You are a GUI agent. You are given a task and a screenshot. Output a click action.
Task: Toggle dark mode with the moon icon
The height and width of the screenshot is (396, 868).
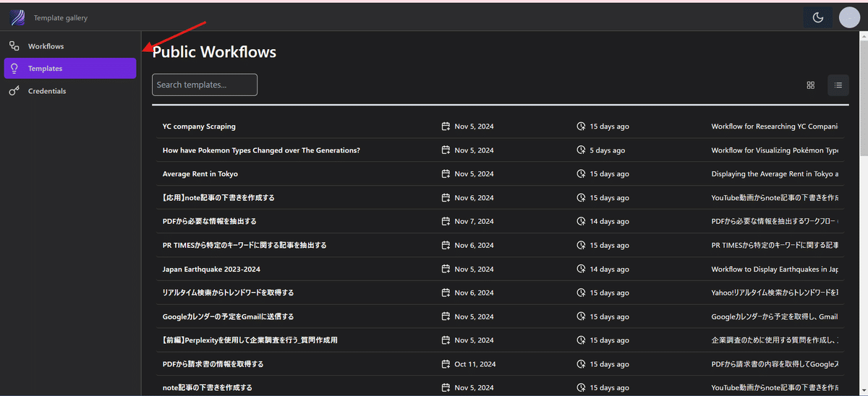tap(818, 18)
